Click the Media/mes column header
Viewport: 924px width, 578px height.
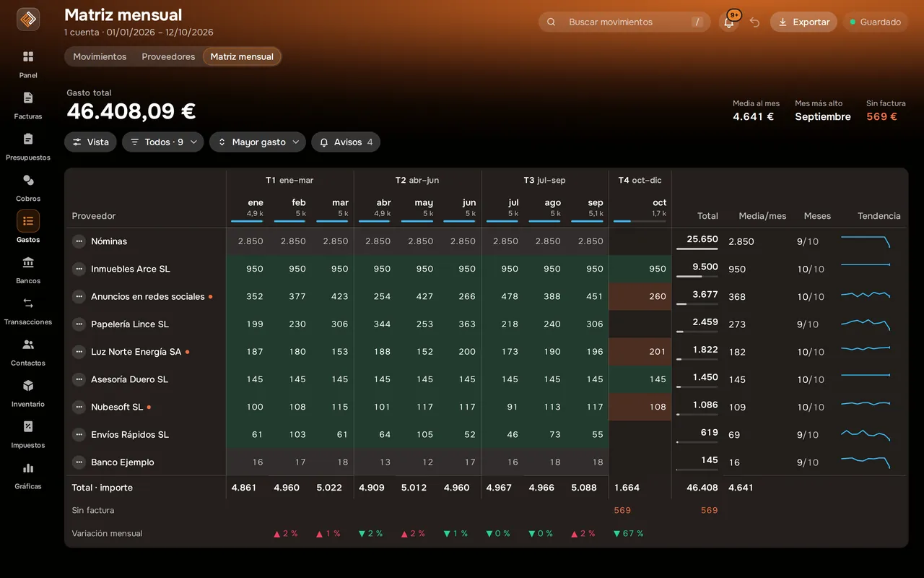762,216
